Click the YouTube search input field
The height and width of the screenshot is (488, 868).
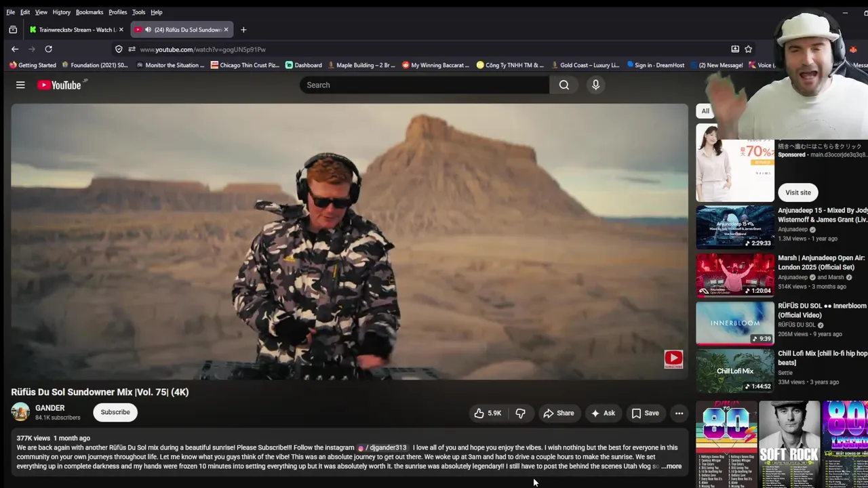coord(425,85)
